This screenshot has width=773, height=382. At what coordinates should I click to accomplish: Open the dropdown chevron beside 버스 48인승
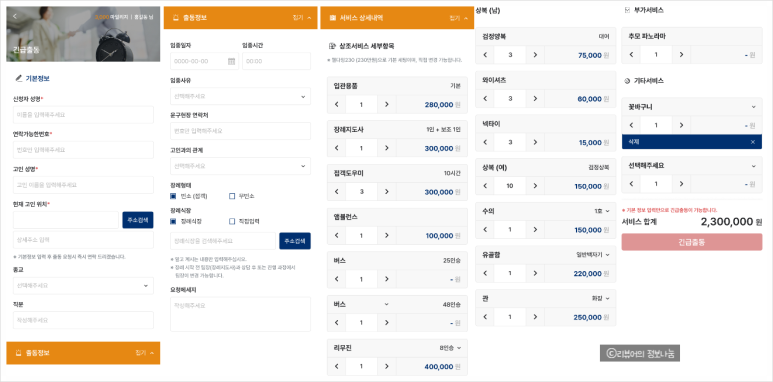point(387,304)
